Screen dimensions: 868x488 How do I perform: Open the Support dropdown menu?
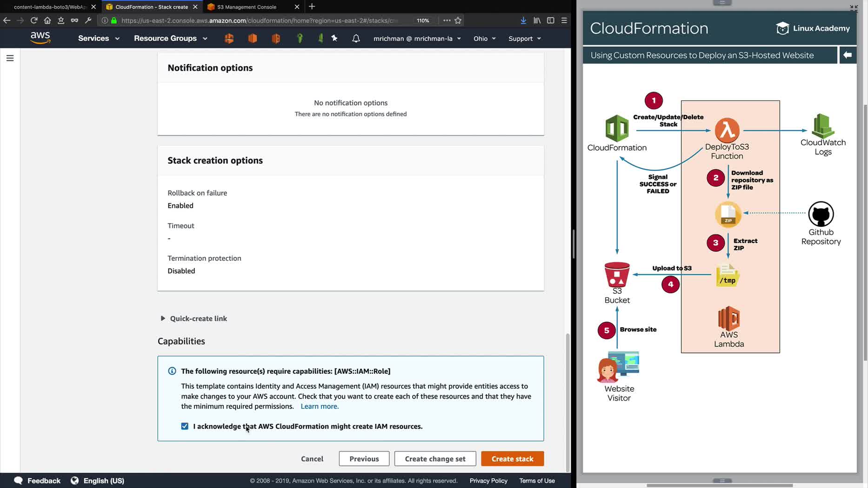(x=525, y=39)
